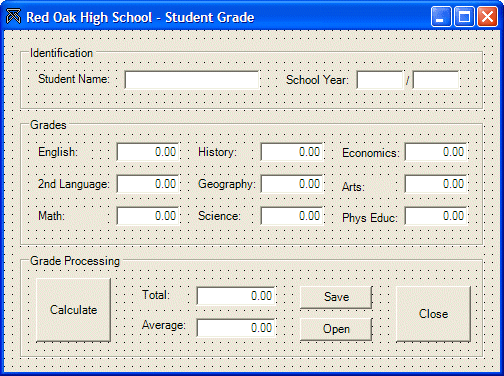Screen dimensions: 504x376
Task: Close the window using the red X
Action: [487, 16]
